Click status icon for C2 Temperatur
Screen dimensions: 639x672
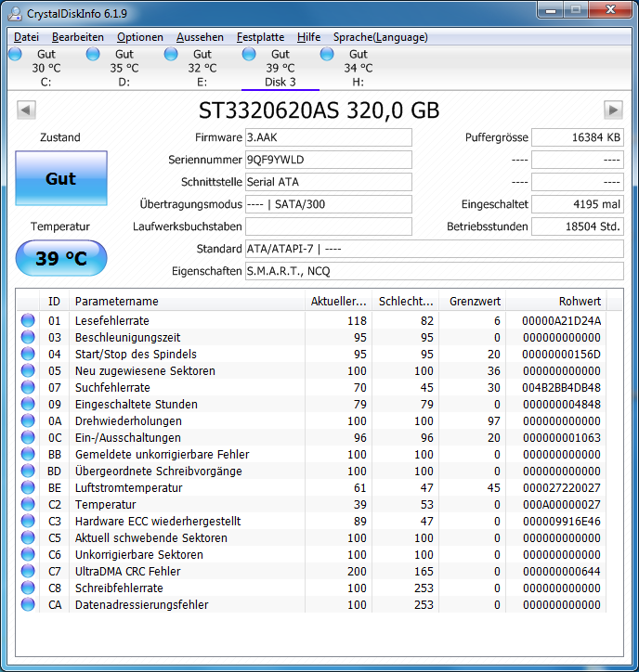tap(28, 504)
